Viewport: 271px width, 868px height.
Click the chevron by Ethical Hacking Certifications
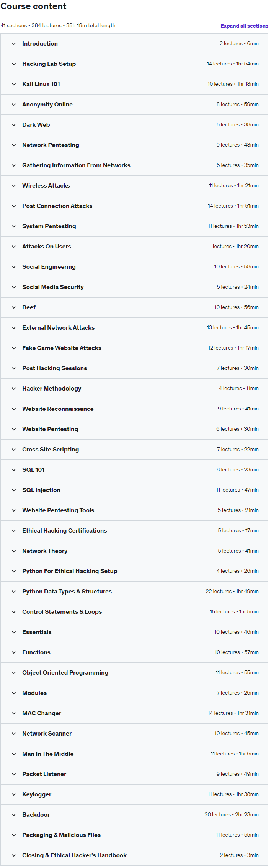[x=14, y=531]
